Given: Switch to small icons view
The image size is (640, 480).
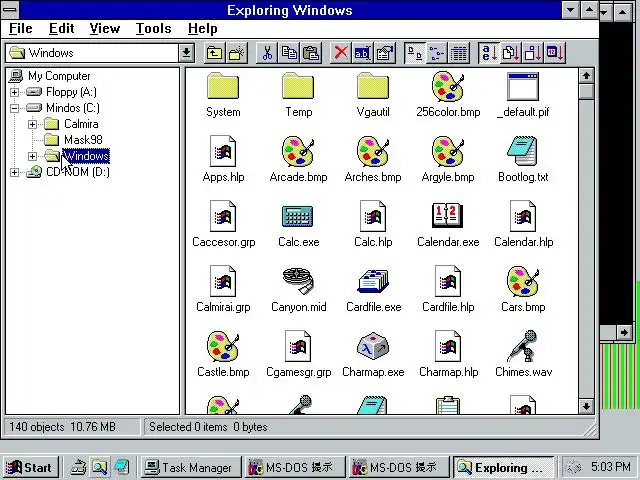Looking at the screenshot, I should [x=437, y=53].
